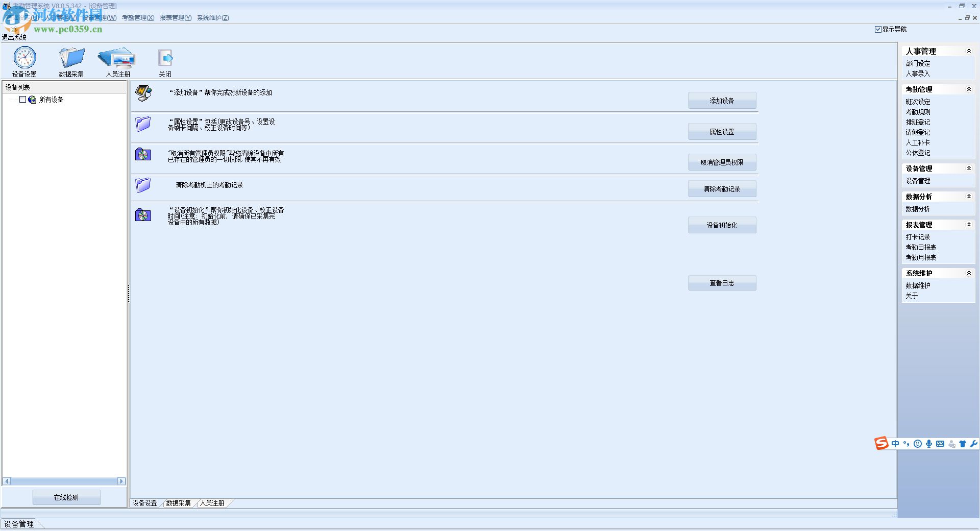Open the Sogou skin (shirt) icon
The image size is (980, 531).
[x=963, y=444]
